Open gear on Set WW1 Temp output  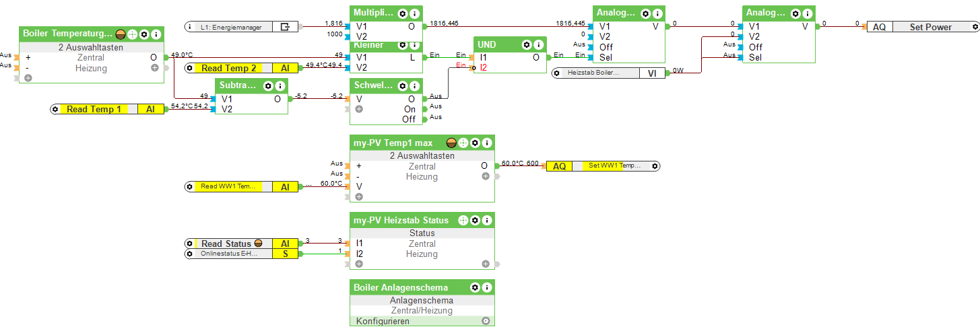click(x=655, y=165)
